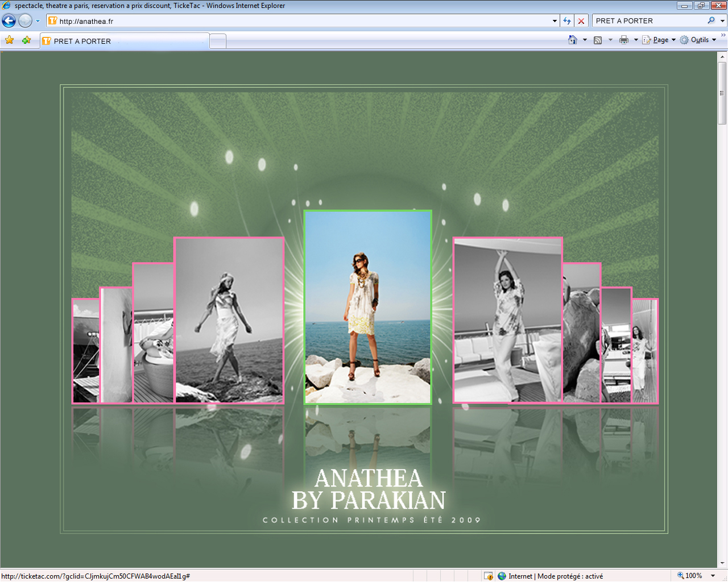Click the Add to Favorites icon
The width and height of the screenshot is (728, 582).
[x=26, y=40]
